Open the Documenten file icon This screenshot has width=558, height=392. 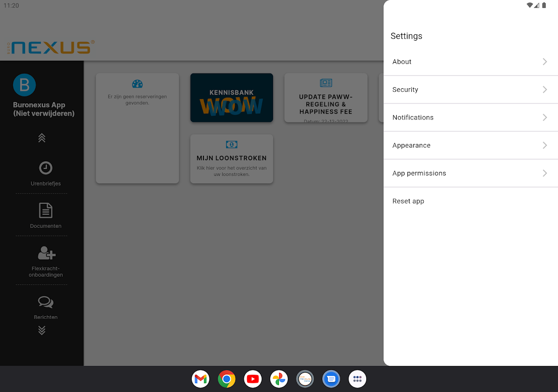coord(46,211)
